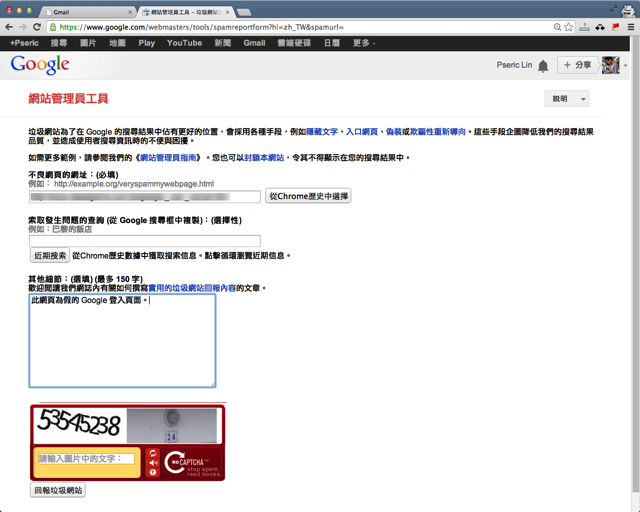Click the browser forward arrow

click(23, 27)
